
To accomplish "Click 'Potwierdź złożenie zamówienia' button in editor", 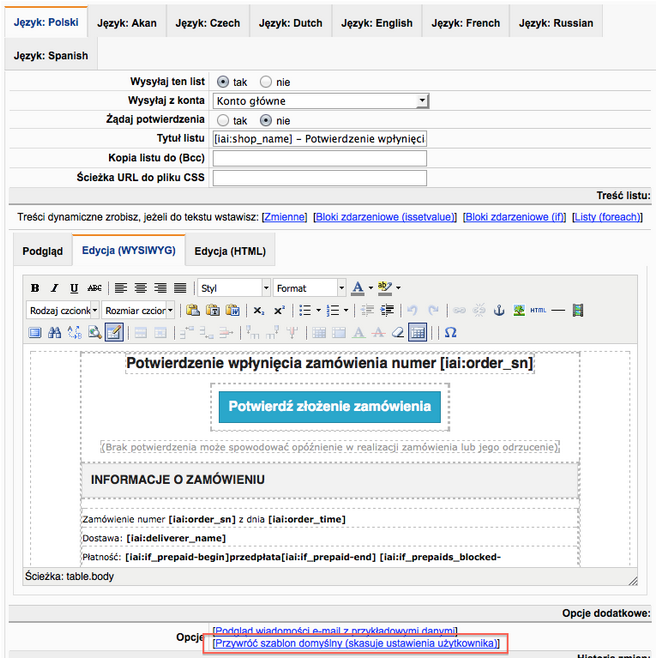I will pyautogui.click(x=330, y=407).
